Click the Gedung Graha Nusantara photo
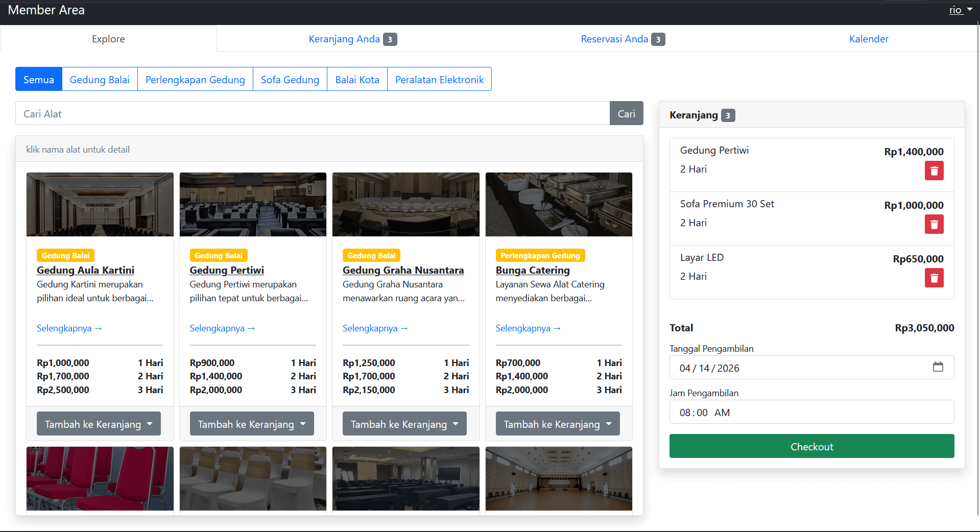This screenshot has height=532, width=980. (x=406, y=204)
